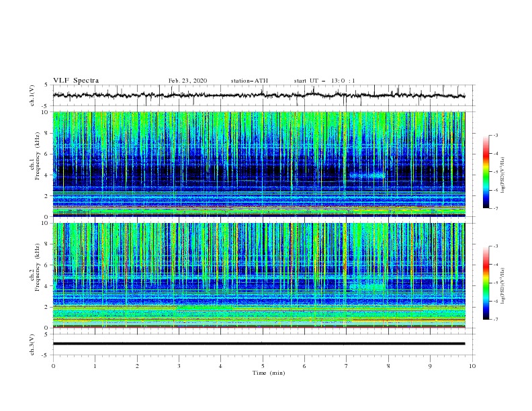532x411 pixels.
Task: Click the 4 kHz emission patch in ch.1 spectrogram
Action: pos(367,176)
